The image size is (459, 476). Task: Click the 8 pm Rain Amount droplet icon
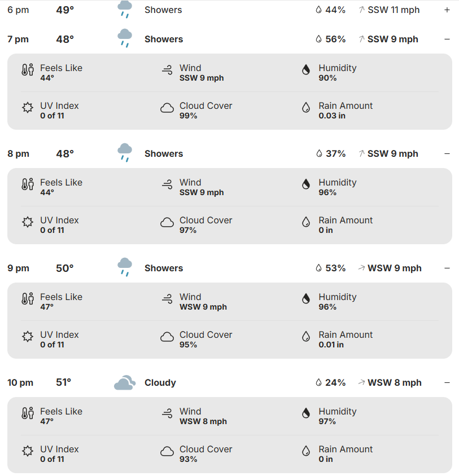click(x=306, y=223)
